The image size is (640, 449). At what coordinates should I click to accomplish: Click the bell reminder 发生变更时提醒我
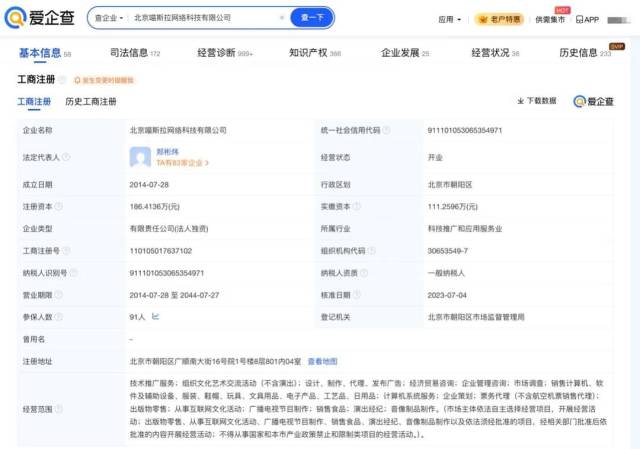point(104,80)
